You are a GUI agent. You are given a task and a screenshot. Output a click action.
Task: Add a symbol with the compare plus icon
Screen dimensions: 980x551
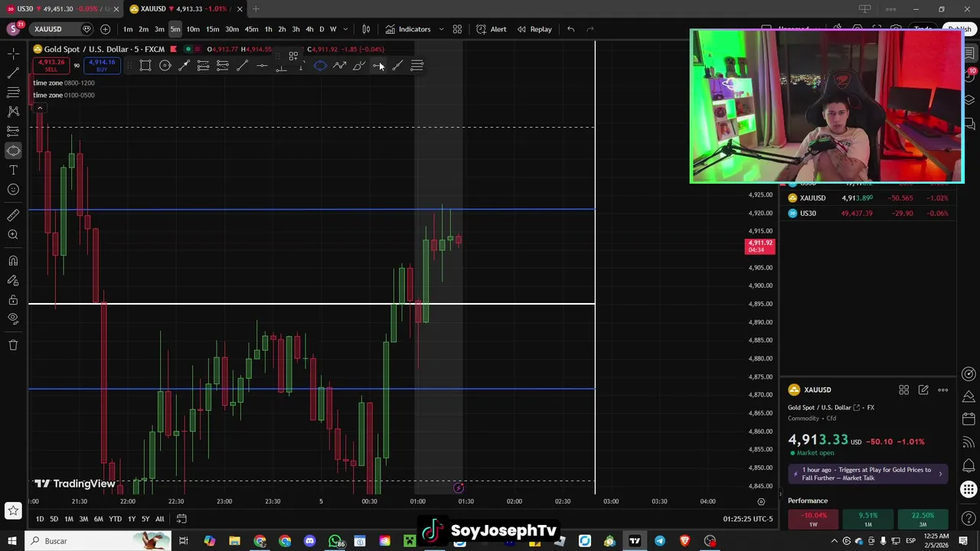click(105, 29)
